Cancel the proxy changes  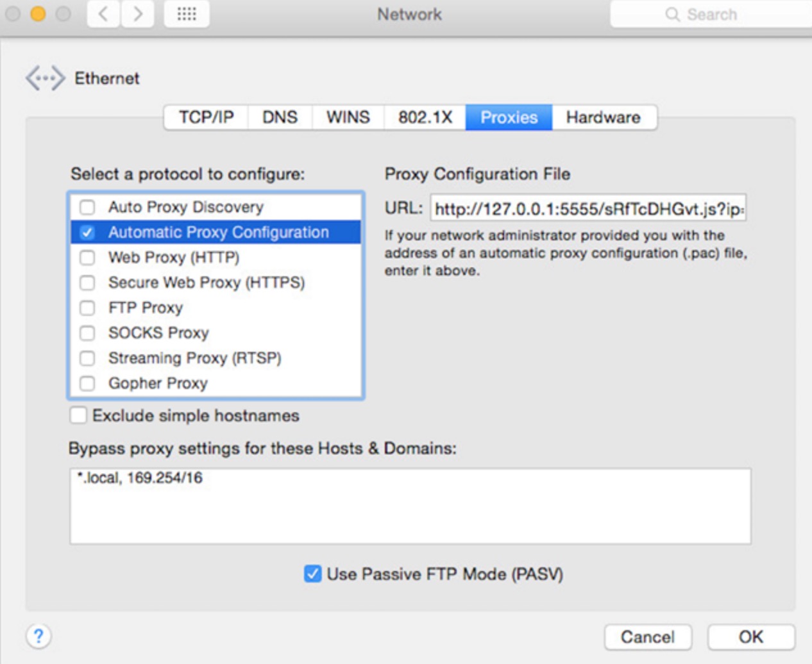[x=648, y=637]
